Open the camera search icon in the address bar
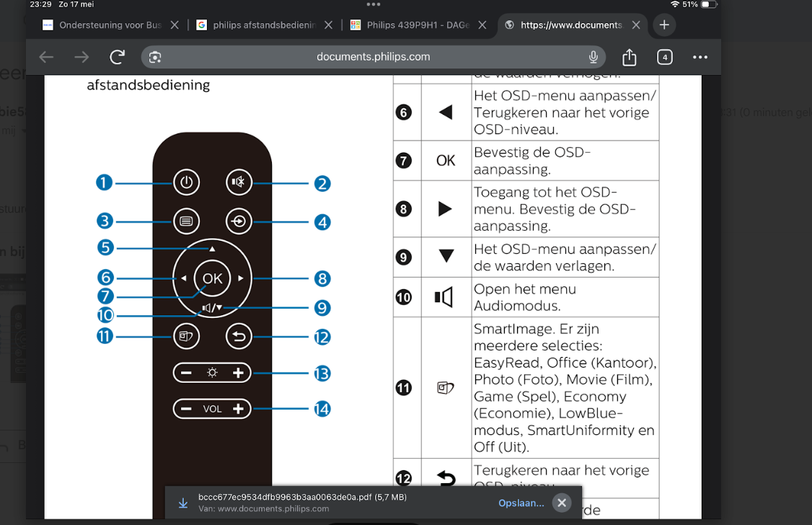812x525 pixels. [x=155, y=57]
